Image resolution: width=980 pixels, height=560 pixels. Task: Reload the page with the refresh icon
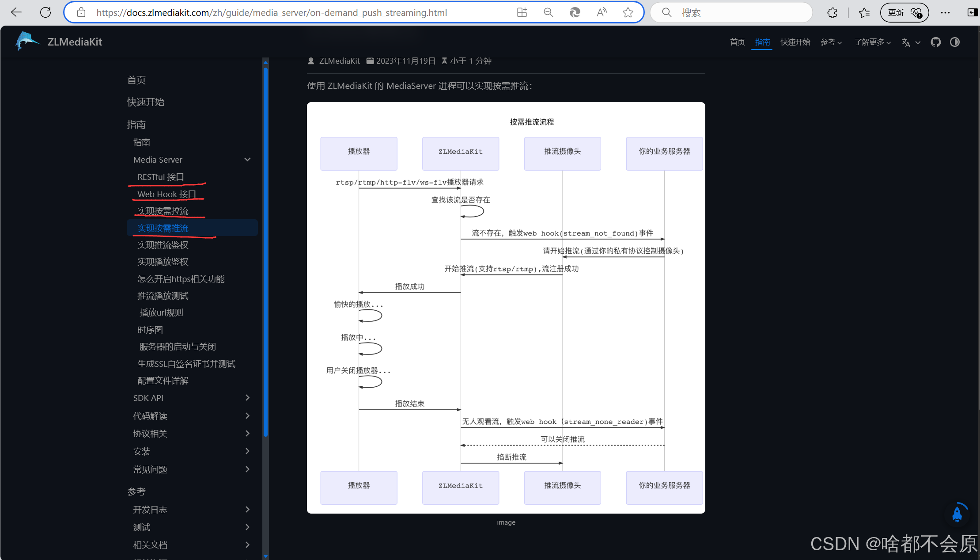(45, 12)
